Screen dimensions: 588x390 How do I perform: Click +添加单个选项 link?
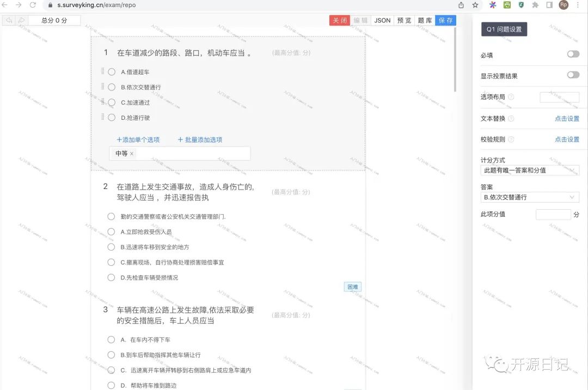tap(138, 140)
